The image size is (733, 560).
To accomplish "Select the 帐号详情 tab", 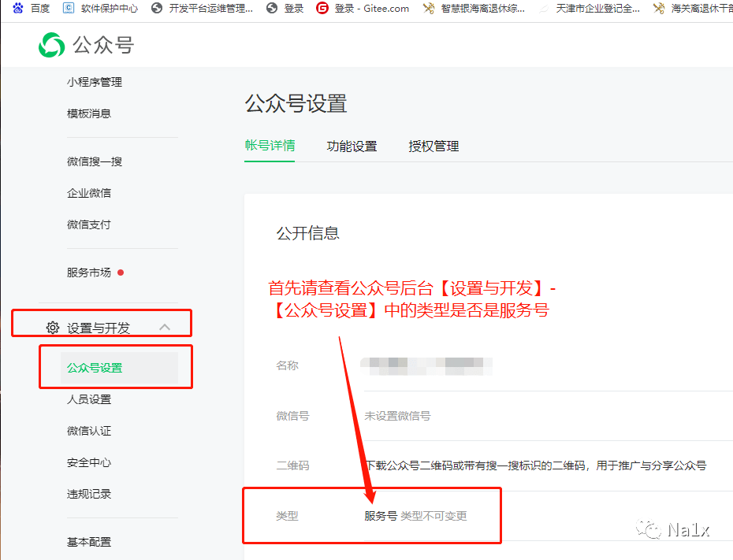I will click(270, 146).
